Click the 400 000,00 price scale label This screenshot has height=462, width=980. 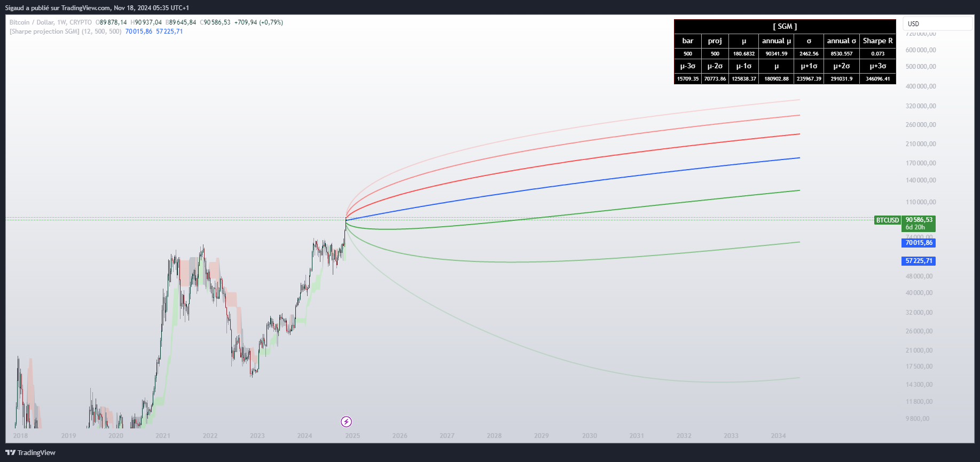click(x=921, y=86)
